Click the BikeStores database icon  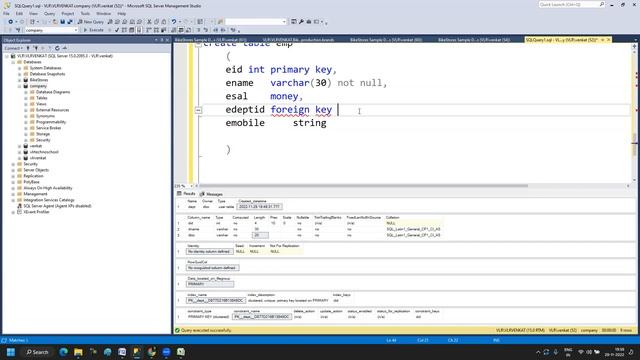tap(26, 80)
